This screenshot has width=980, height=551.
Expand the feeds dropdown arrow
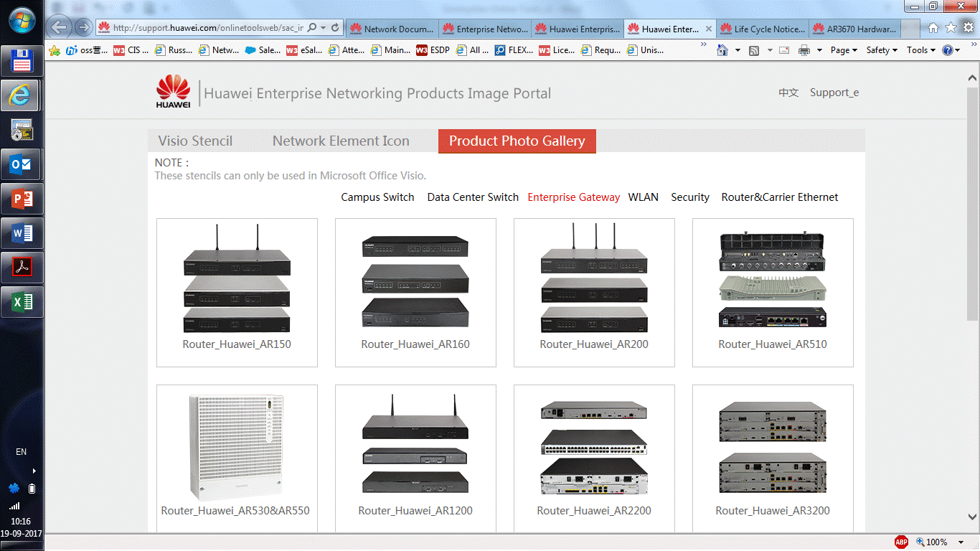tap(770, 50)
